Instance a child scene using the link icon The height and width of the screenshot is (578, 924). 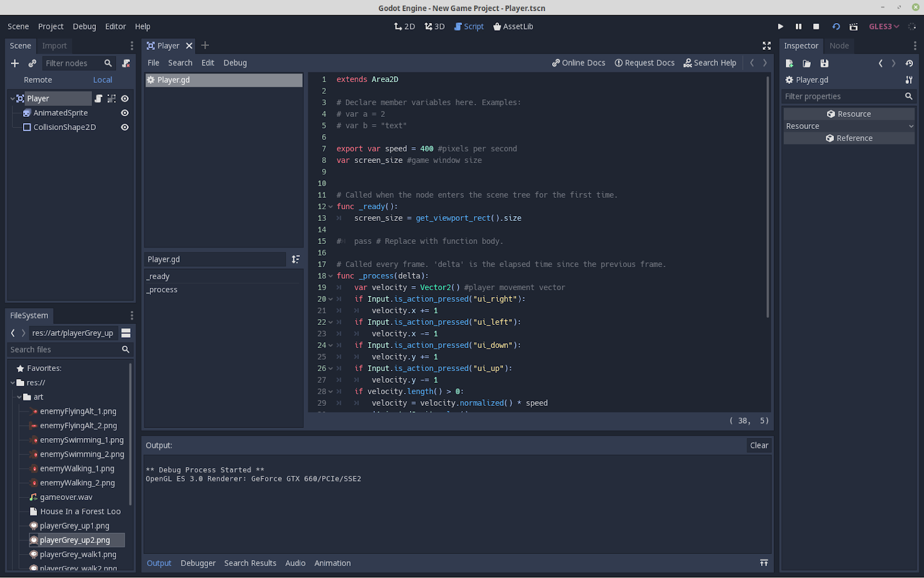(32, 63)
